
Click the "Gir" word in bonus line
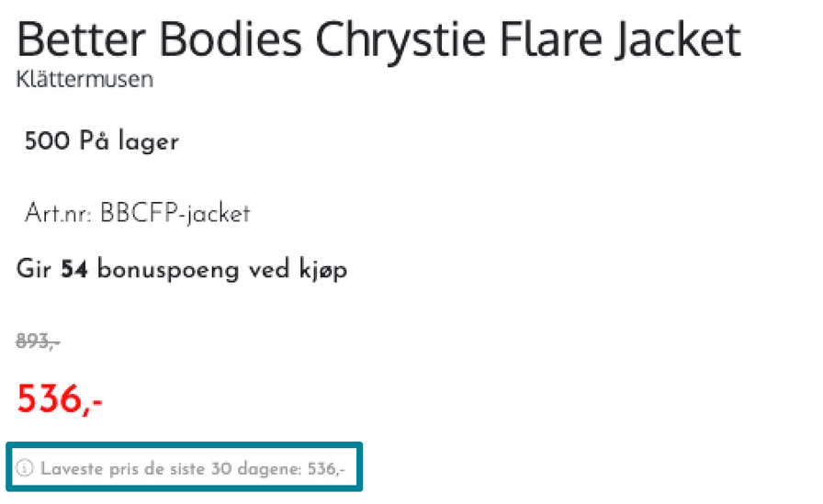pyautogui.click(x=35, y=270)
